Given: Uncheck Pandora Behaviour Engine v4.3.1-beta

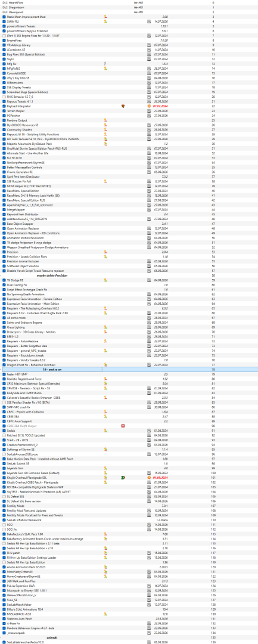Looking at the screenshot, I should coord(4,628).
